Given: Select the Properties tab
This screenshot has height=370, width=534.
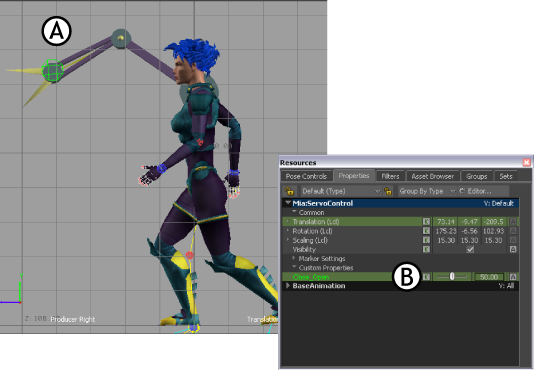Looking at the screenshot, I should point(354,175).
